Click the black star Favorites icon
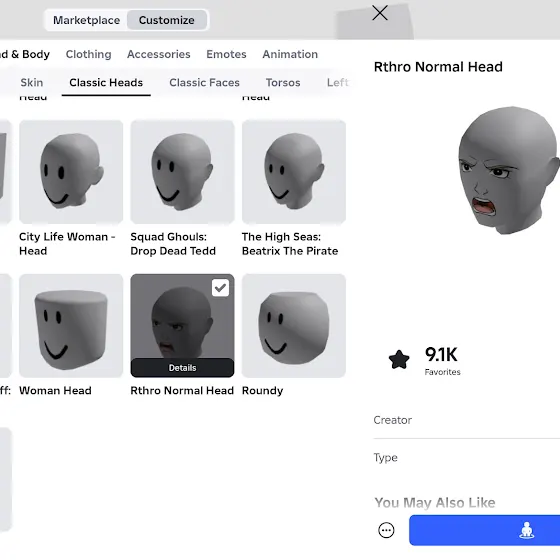 pos(399,359)
